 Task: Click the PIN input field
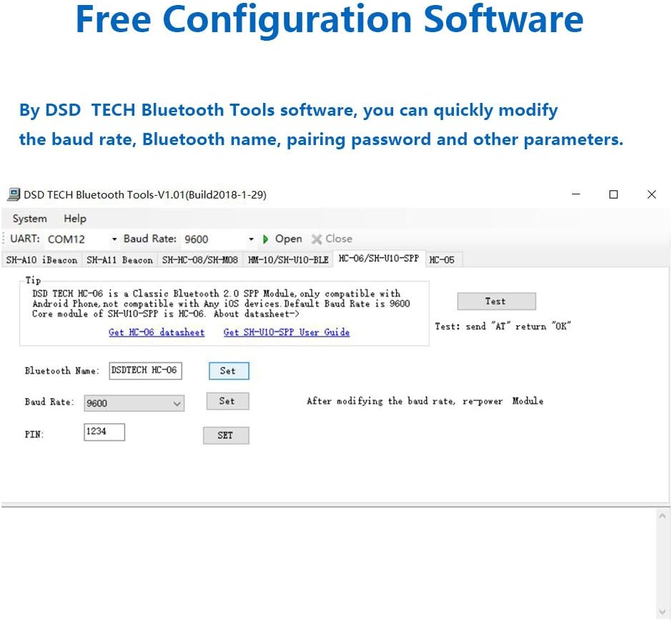click(x=104, y=432)
